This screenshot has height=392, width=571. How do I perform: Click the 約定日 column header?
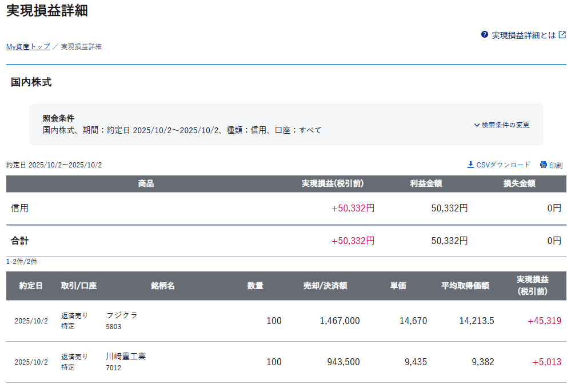click(x=30, y=286)
